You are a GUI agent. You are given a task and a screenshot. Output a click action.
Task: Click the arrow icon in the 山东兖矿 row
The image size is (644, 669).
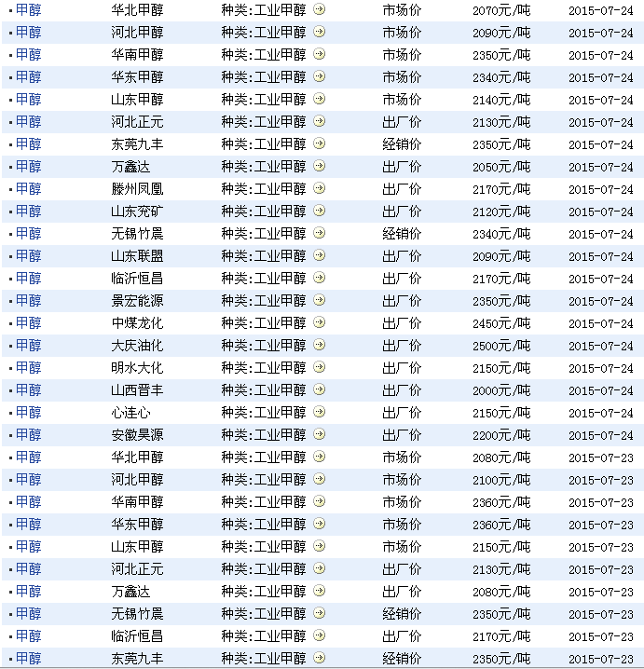[x=320, y=211]
